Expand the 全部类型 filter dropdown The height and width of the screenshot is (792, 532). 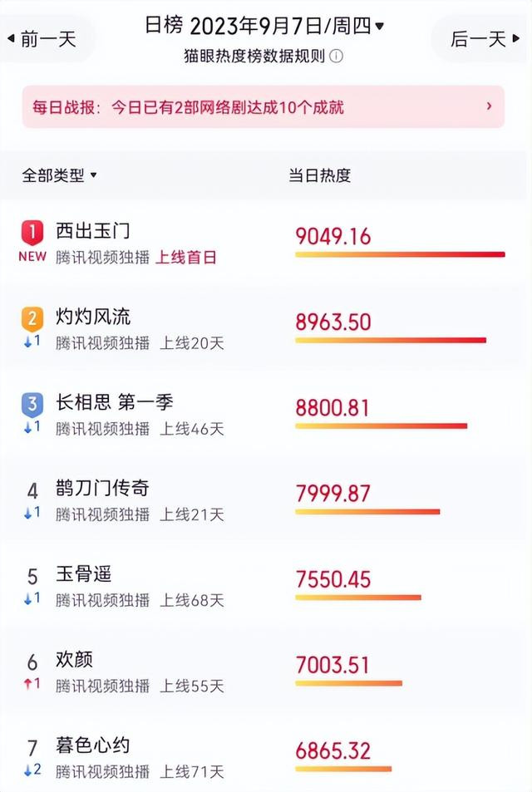(59, 175)
